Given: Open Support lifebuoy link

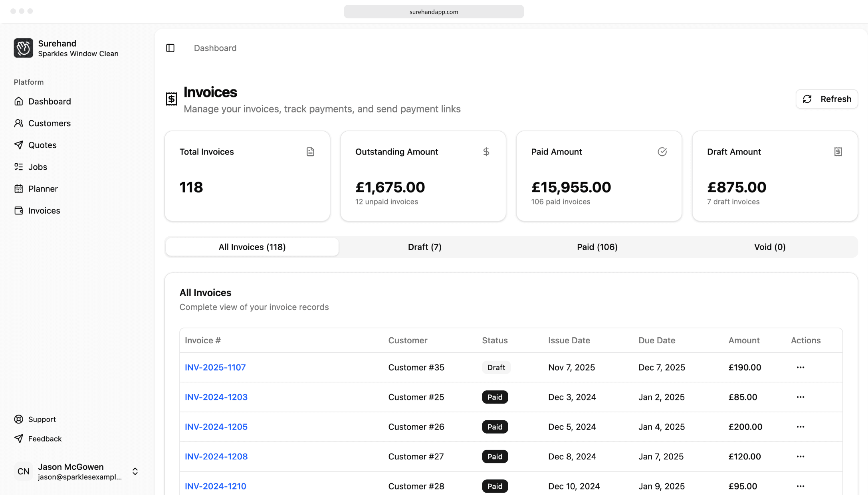Looking at the screenshot, I should click(42, 419).
